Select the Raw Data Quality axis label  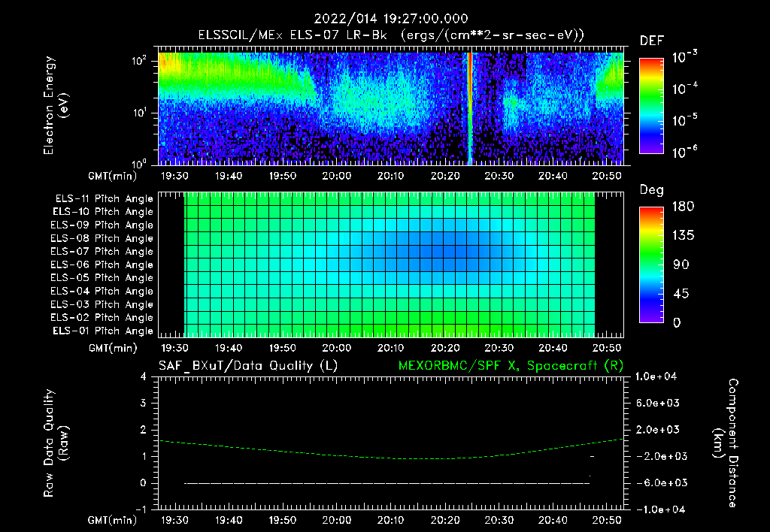pyautogui.click(x=56, y=443)
